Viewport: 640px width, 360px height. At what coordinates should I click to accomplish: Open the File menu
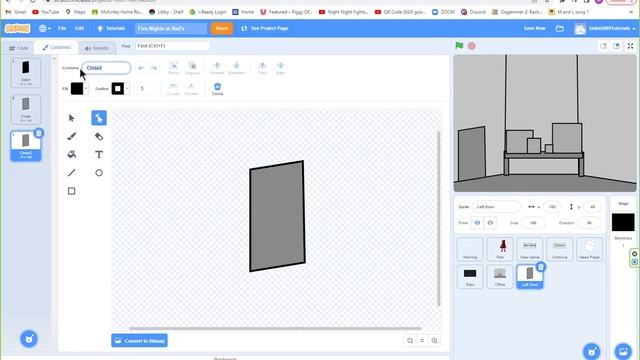62,28
